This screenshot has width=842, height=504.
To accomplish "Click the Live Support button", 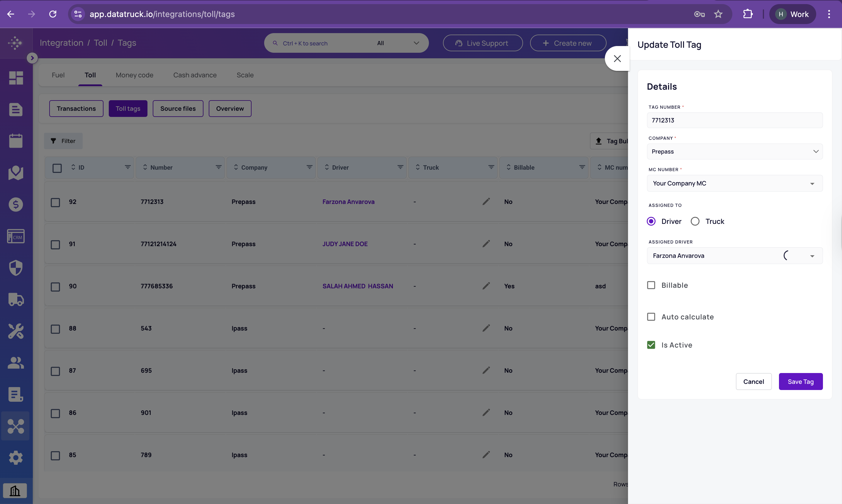I will click(x=483, y=43).
